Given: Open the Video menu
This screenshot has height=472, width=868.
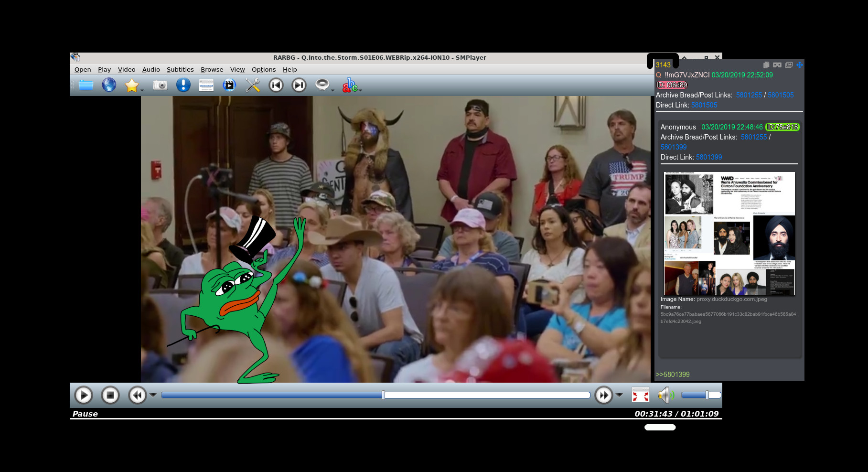Looking at the screenshot, I should 127,70.
